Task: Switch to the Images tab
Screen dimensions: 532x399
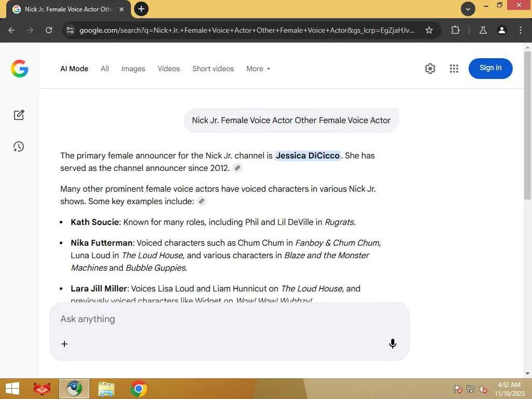Action: point(134,69)
